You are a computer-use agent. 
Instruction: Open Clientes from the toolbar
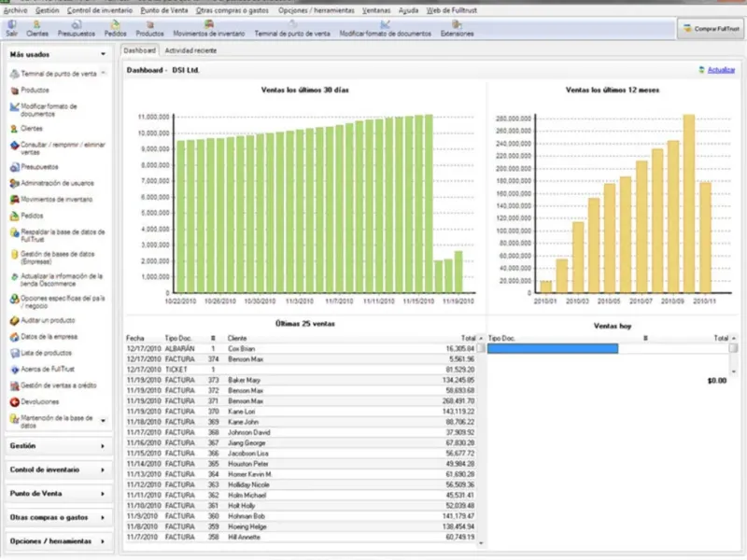(37, 29)
